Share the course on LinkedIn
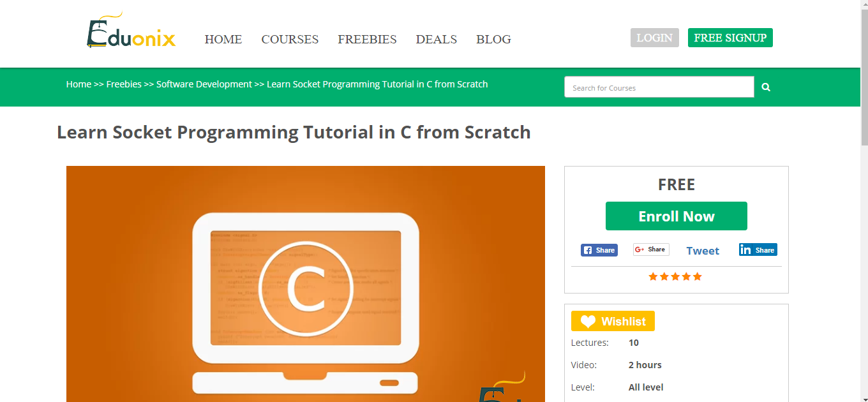This screenshot has width=868, height=402. point(758,249)
